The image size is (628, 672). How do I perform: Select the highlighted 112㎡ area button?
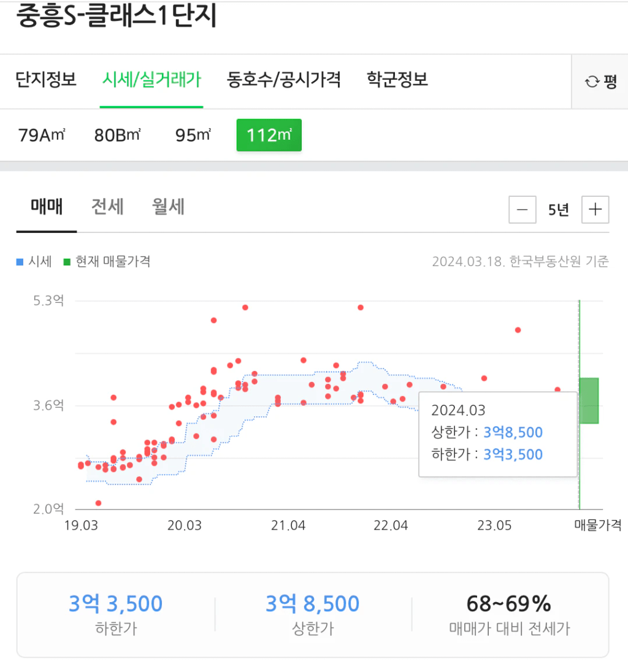click(269, 135)
